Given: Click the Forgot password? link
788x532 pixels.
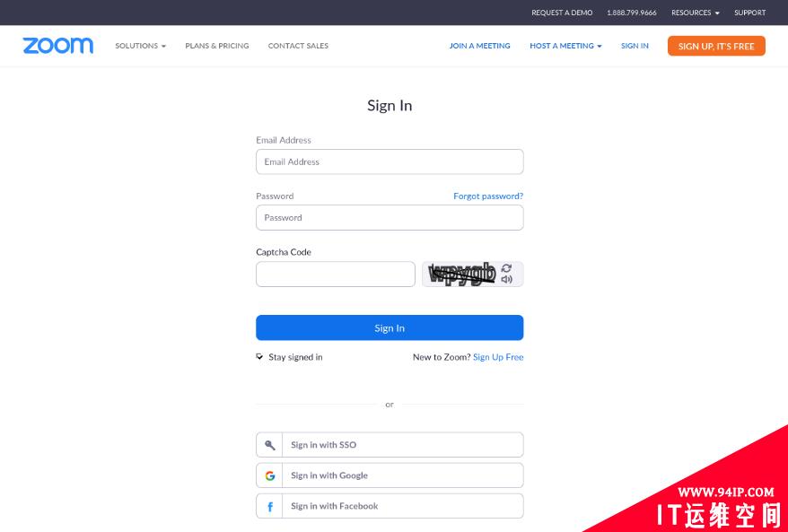Looking at the screenshot, I should 488,196.
